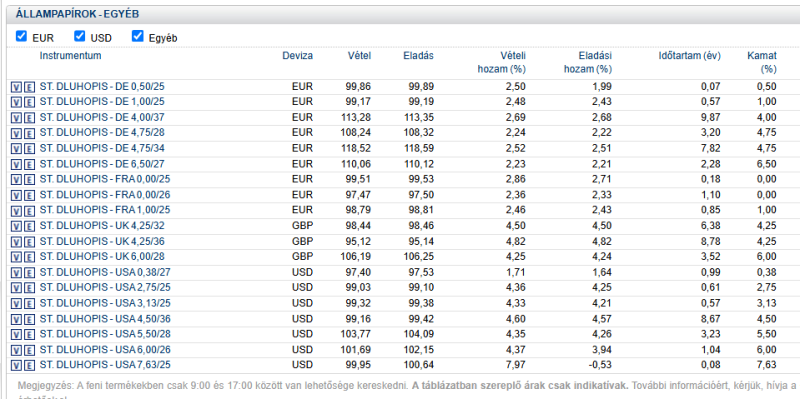Image resolution: width=800 pixels, height=399 pixels.
Task: Click the E sell icon for DE 4,75/34
Action: point(29,149)
